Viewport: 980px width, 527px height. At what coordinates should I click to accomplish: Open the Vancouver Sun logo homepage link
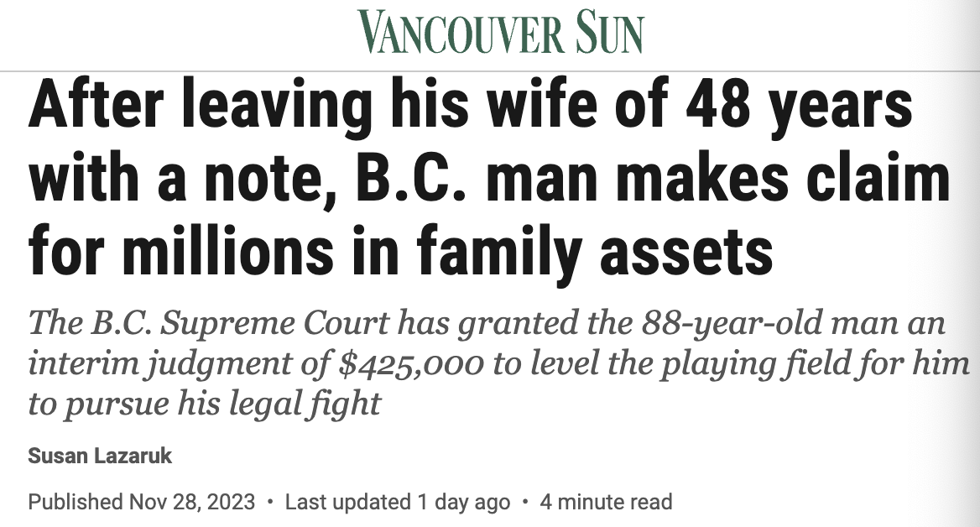[501, 33]
